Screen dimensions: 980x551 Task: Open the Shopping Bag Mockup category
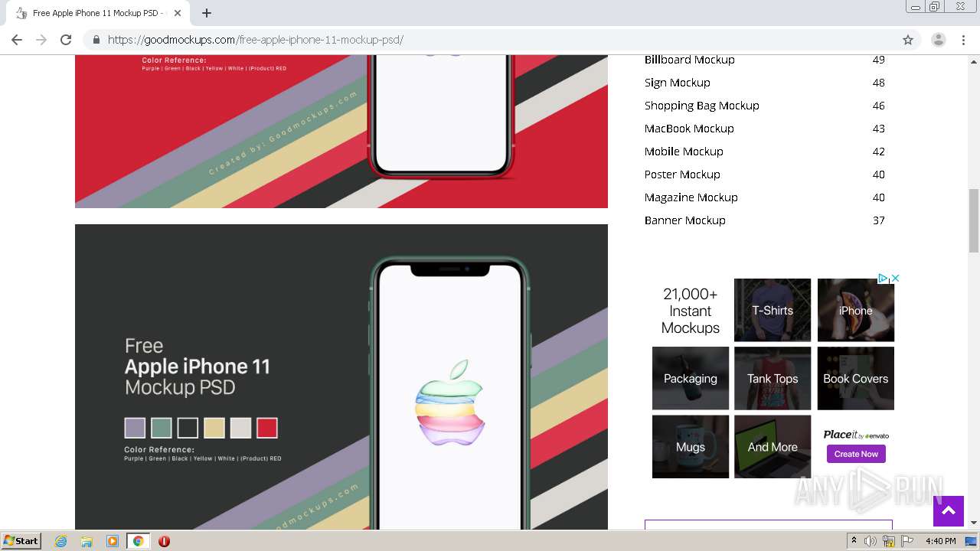pos(701,106)
